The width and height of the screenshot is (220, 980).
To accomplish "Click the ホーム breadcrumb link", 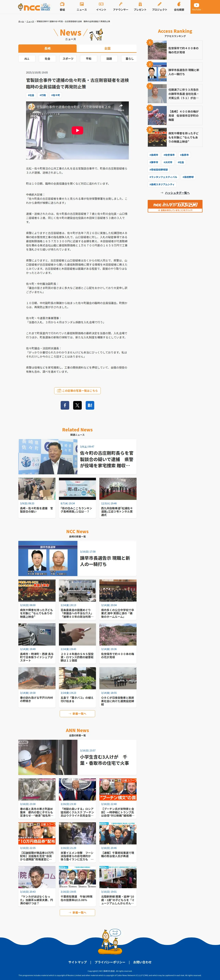I will click(x=21, y=21).
